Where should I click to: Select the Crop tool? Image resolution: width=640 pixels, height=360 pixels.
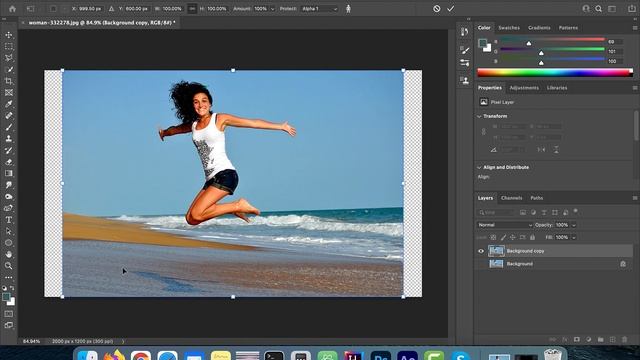click(x=9, y=81)
